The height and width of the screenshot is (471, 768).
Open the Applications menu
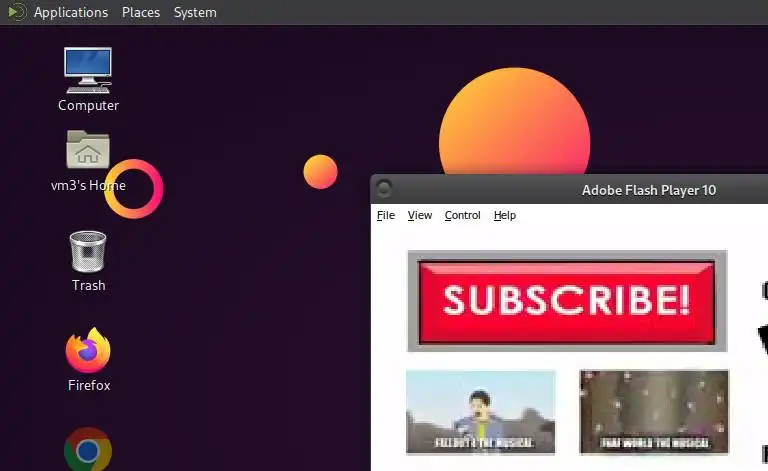point(71,12)
